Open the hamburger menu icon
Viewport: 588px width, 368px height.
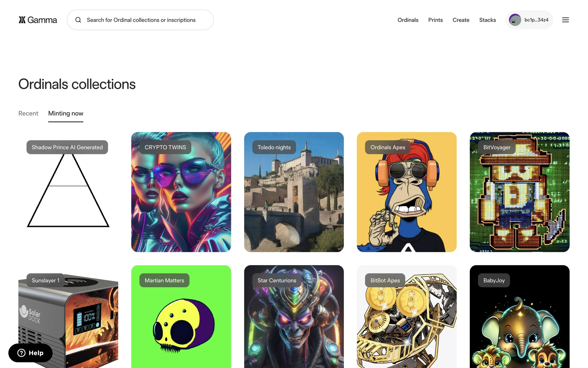[x=565, y=20]
